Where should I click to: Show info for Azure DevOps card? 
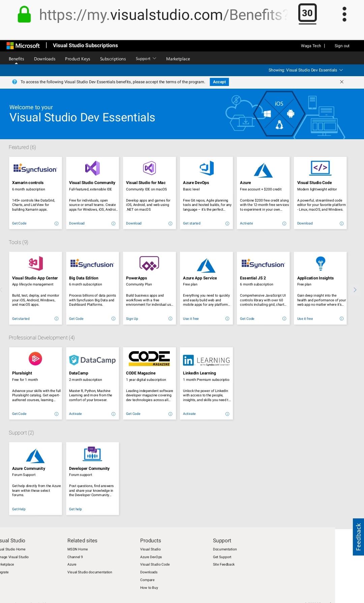tap(227, 223)
